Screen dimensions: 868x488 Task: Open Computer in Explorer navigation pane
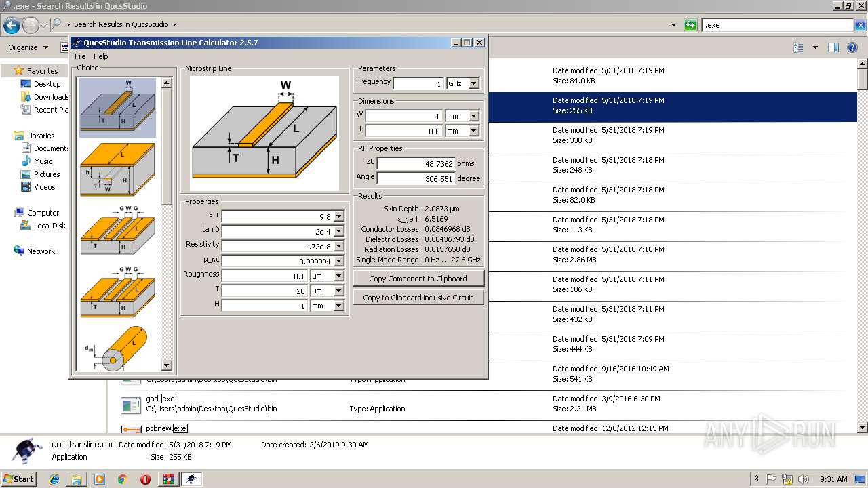[x=43, y=213]
